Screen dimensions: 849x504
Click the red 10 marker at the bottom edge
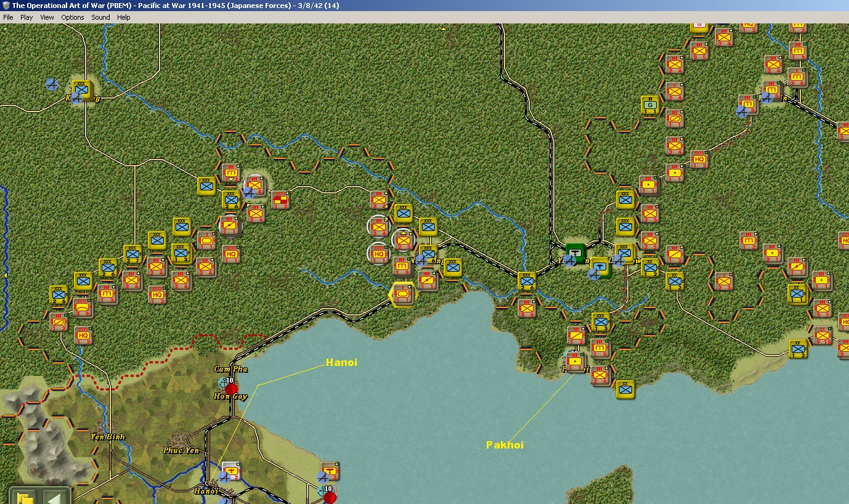click(x=330, y=497)
